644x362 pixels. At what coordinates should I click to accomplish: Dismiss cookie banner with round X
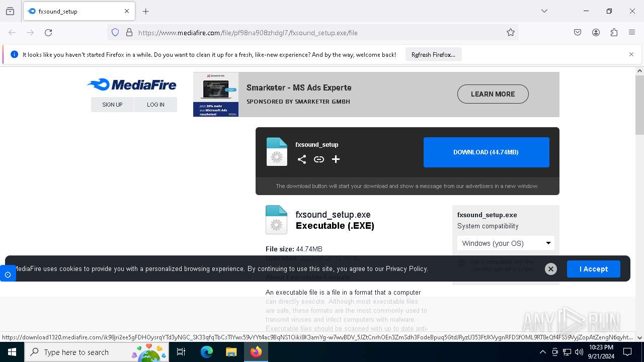tap(551, 269)
